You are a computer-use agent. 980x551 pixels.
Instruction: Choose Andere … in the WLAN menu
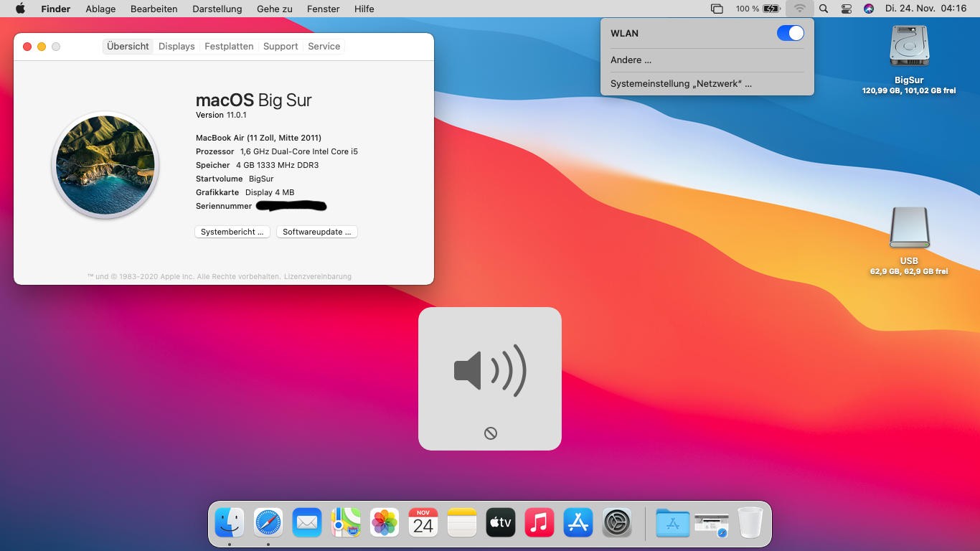tap(707, 60)
